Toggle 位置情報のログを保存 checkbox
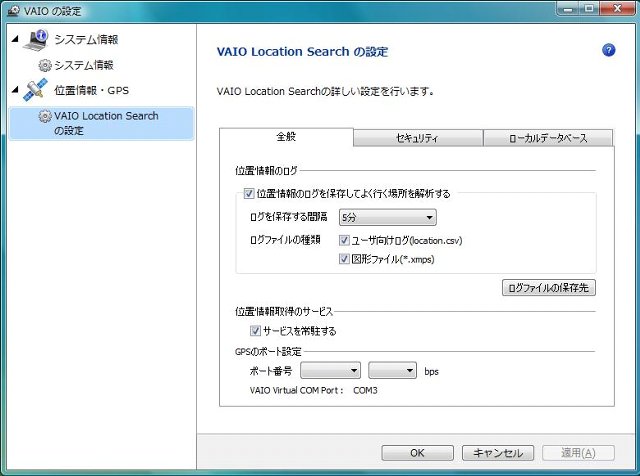640x476 pixels. tap(249, 193)
